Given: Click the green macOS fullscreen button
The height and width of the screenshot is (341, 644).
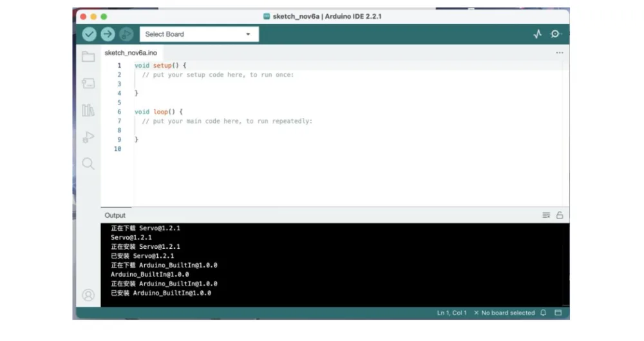Looking at the screenshot, I should (x=104, y=17).
